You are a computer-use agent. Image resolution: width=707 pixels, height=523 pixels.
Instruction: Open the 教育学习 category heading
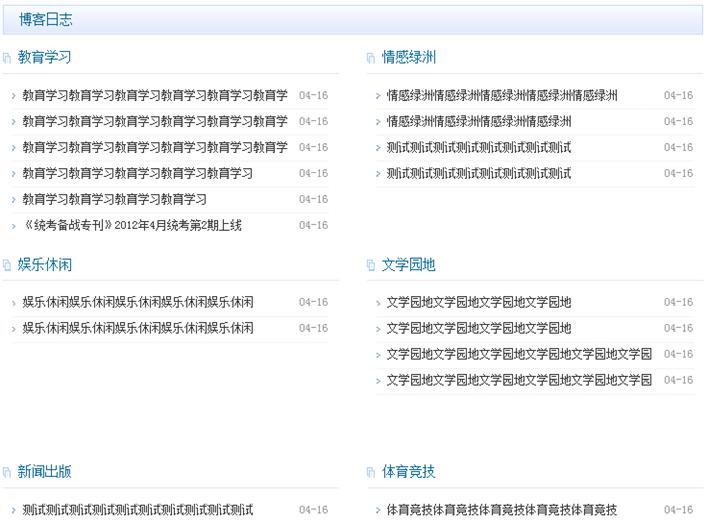click(x=44, y=57)
